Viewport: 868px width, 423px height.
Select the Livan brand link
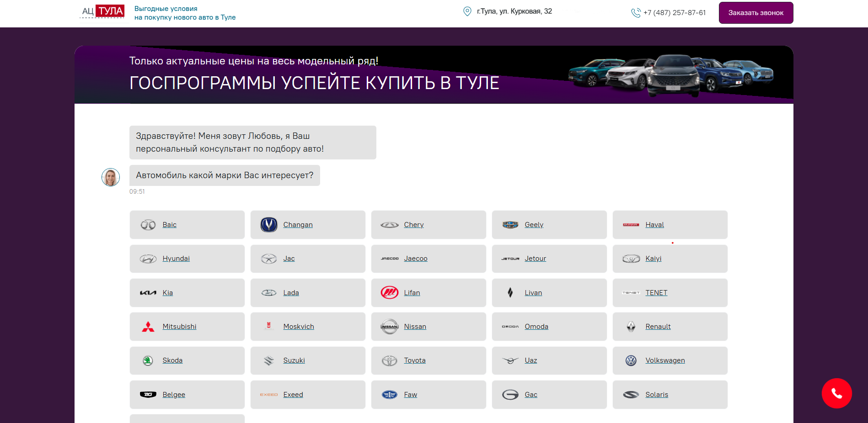(x=533, y=293)
